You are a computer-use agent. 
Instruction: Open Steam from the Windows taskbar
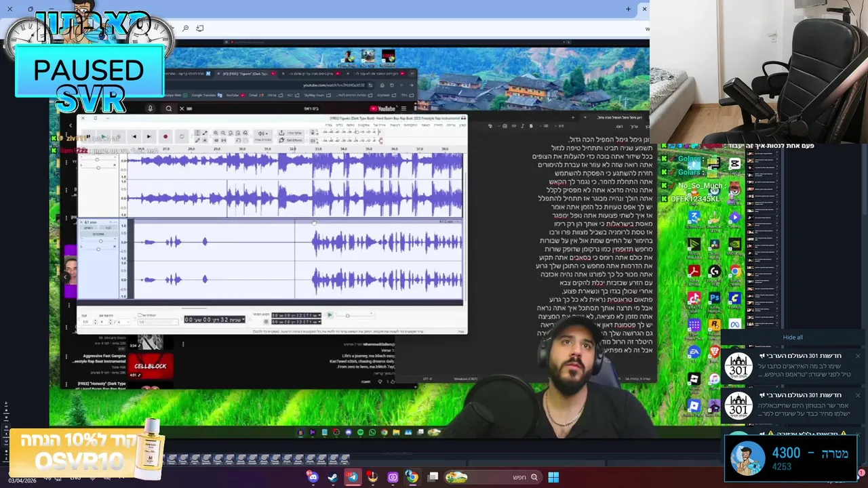(x=333, y=477)
